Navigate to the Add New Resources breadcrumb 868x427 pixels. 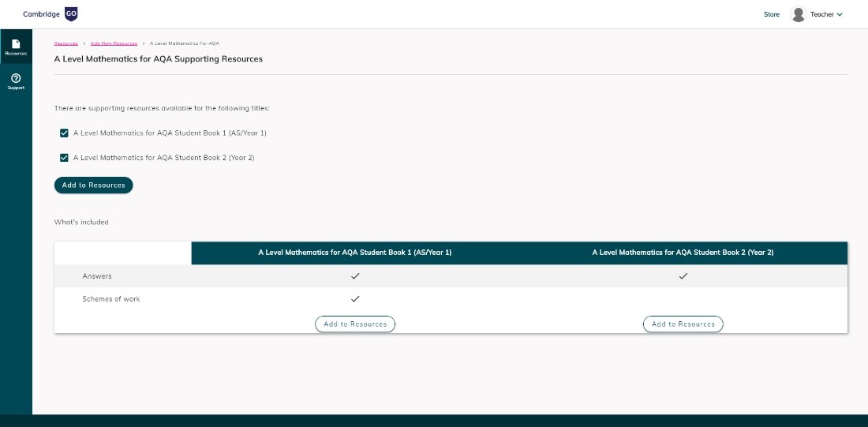click(x=114, y=43)
